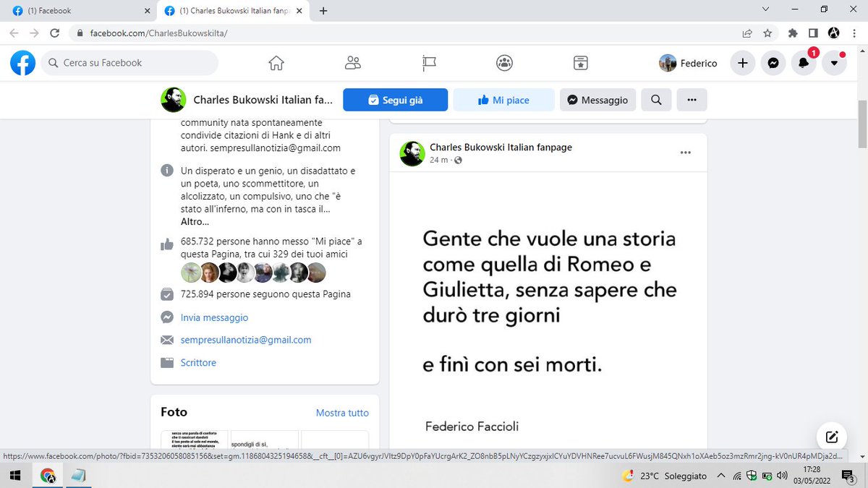Screen dimensions: 868x488
Task: Open Messenger chats
Action: click(x=773, y=63)
